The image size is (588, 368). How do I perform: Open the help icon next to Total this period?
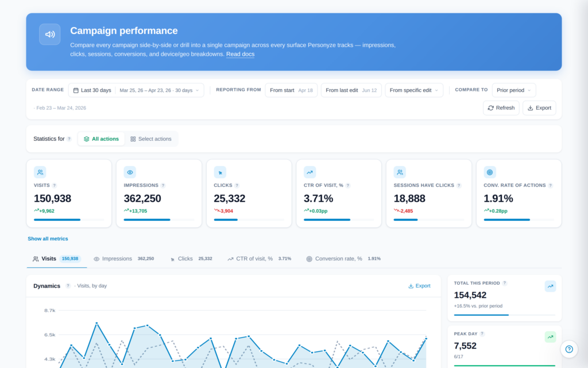point(505,283)
